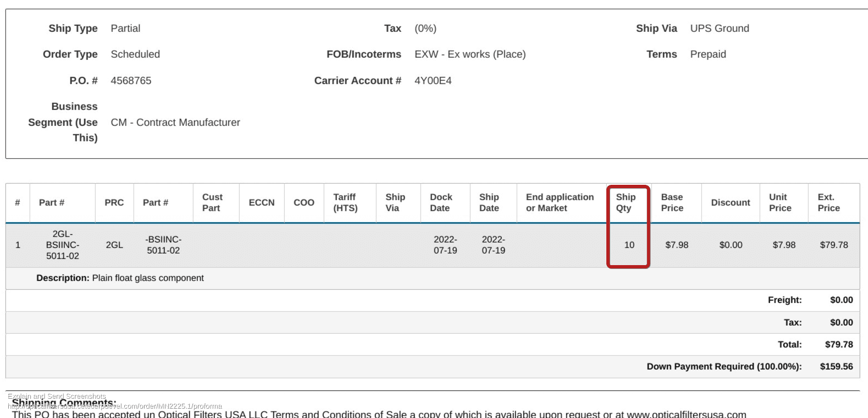Select the UPS Ground ship via value
The image size is (868, 418).
[x=720, y=28]
